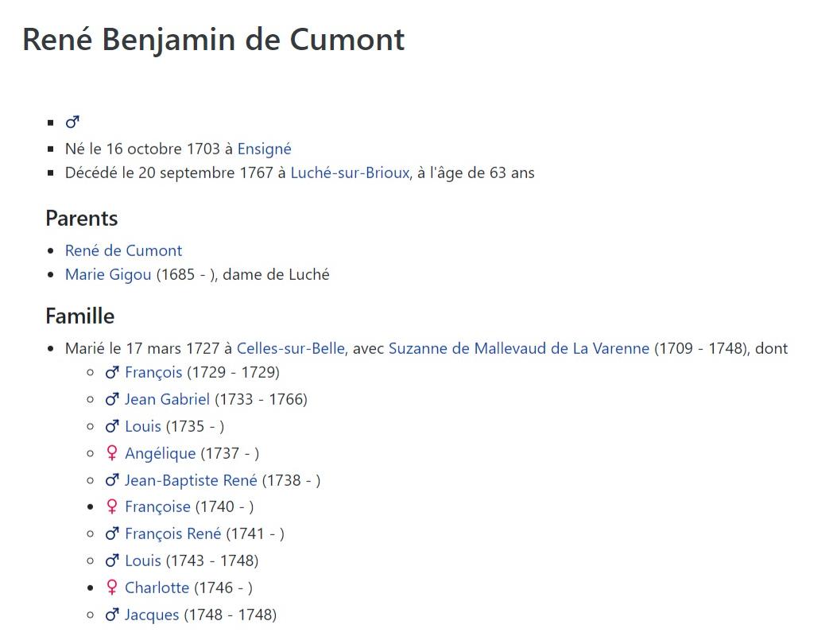
Task: Open Charlotte (1746) child link
Action: pyautogui.click(x=157, y=588)
